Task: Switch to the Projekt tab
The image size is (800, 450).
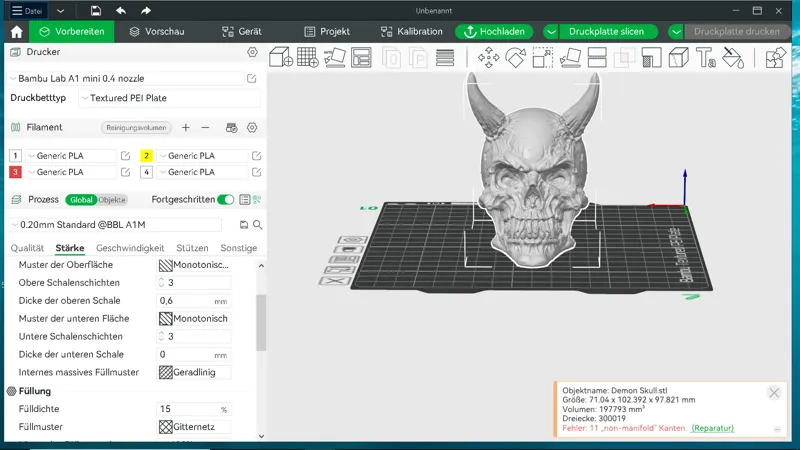Action: 327,32
